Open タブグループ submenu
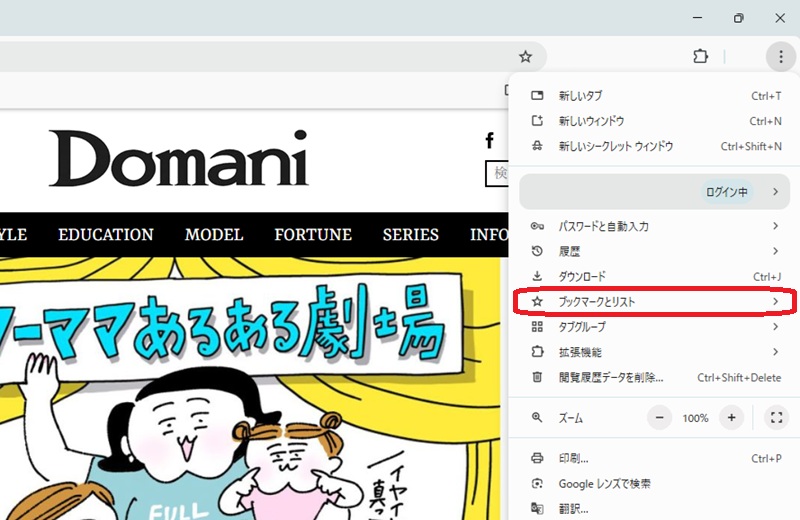 pyautogui.click(x=654, y=327)
